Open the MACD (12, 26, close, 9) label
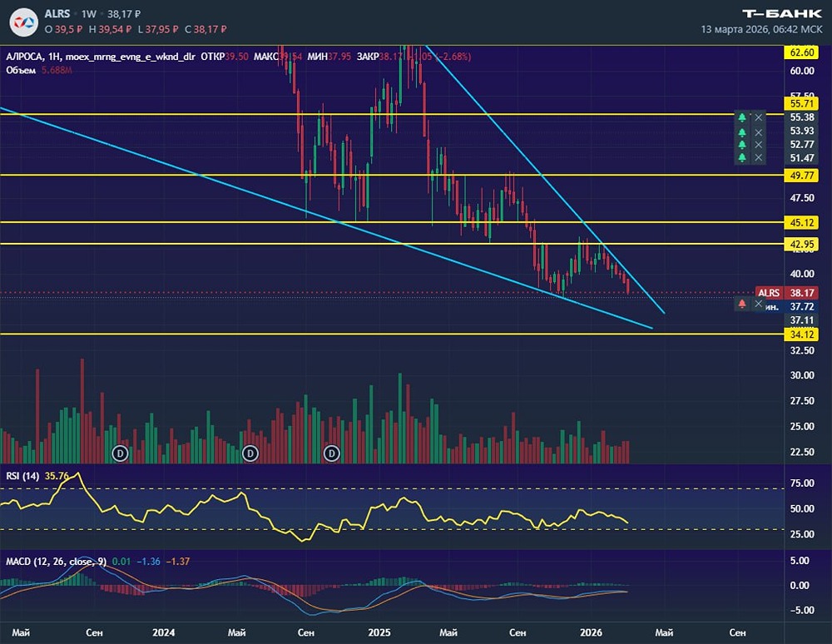The width and height of the screenshot is (832, 644). click(x=56, y=562)
